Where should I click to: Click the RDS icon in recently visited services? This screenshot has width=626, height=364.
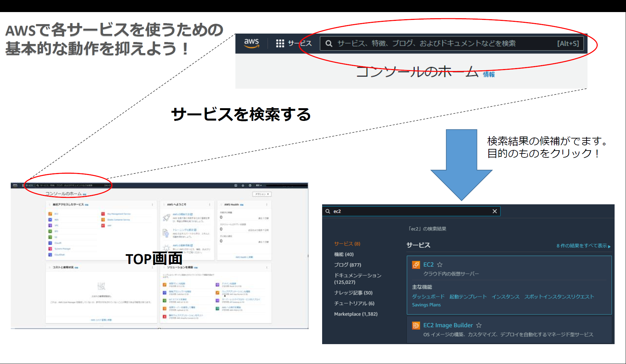click(50, 220)
